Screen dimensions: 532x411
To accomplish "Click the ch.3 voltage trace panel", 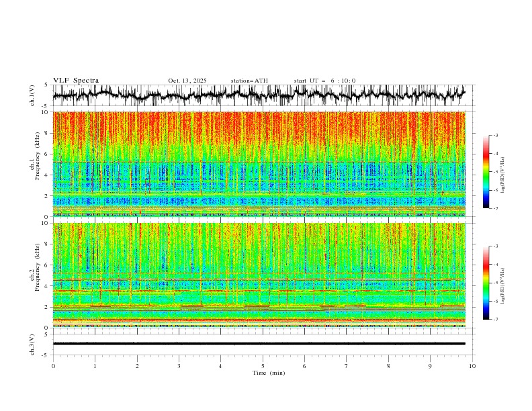I will point(264,345).
